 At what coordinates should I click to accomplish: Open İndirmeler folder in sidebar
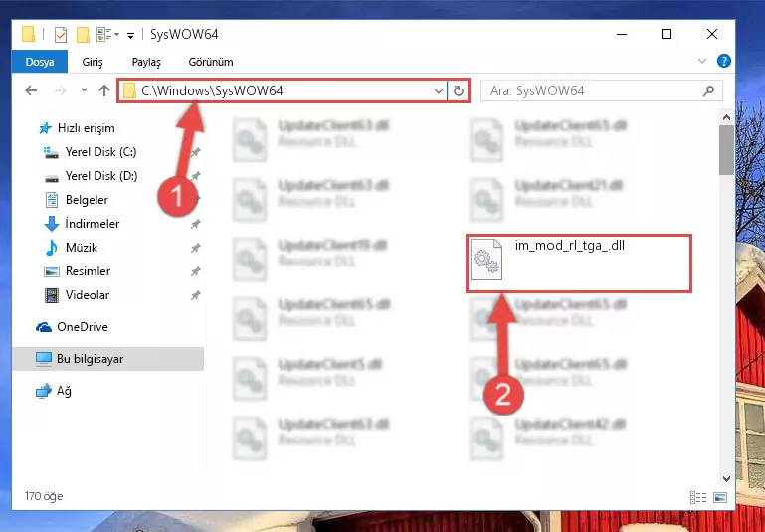82,224
